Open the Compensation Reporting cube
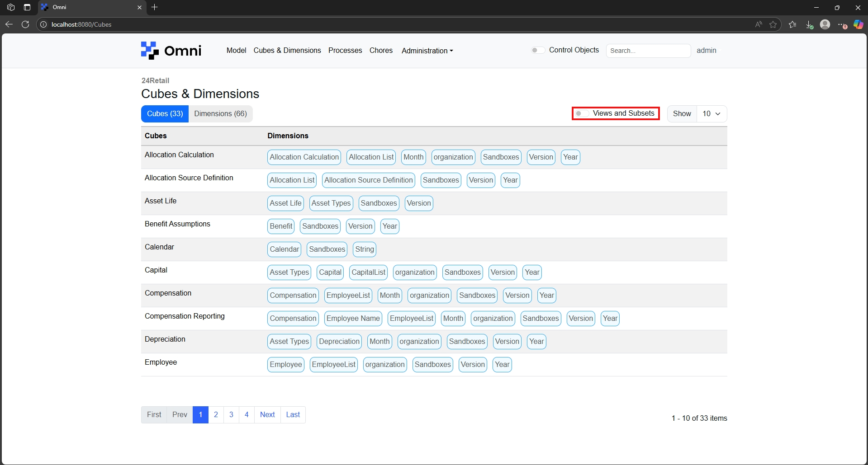Image resolution: width=868 pixels, height=465 pixels. [185, 316]
